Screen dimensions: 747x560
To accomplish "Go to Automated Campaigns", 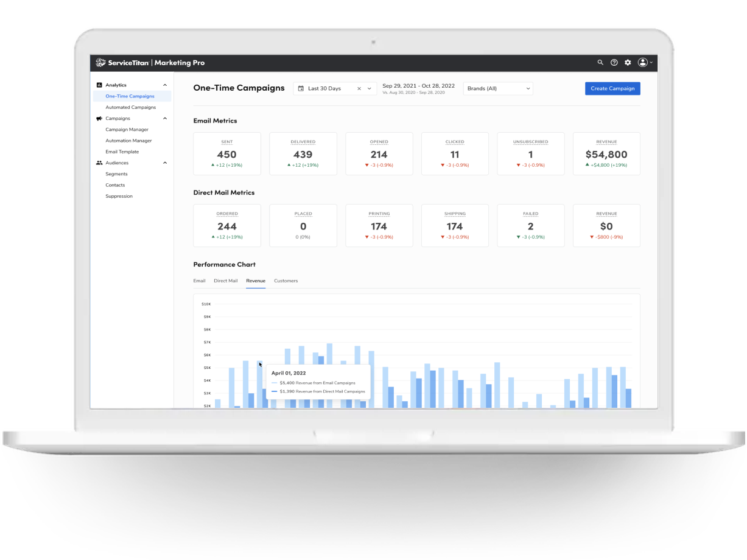I will [131, 108].
